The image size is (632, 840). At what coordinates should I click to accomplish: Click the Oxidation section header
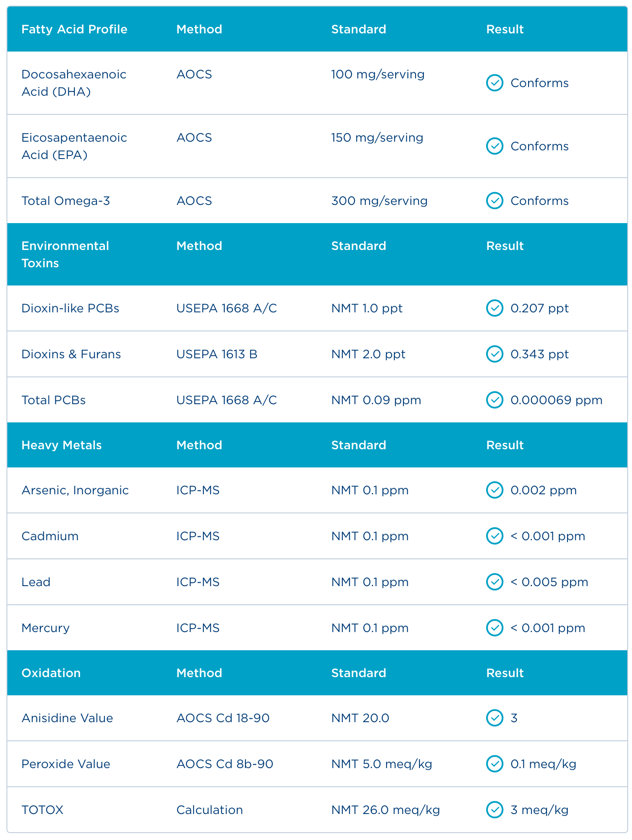point(51,673)
